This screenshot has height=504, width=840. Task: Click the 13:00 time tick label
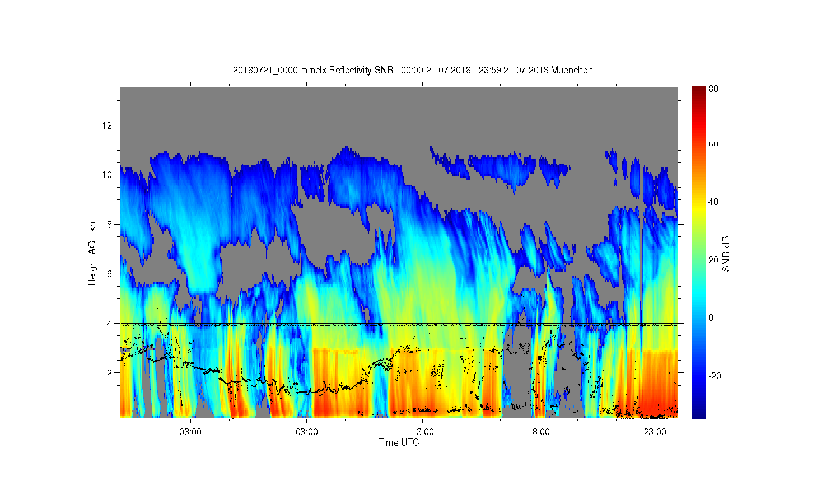pyautogui.click(x=423, y=432)
